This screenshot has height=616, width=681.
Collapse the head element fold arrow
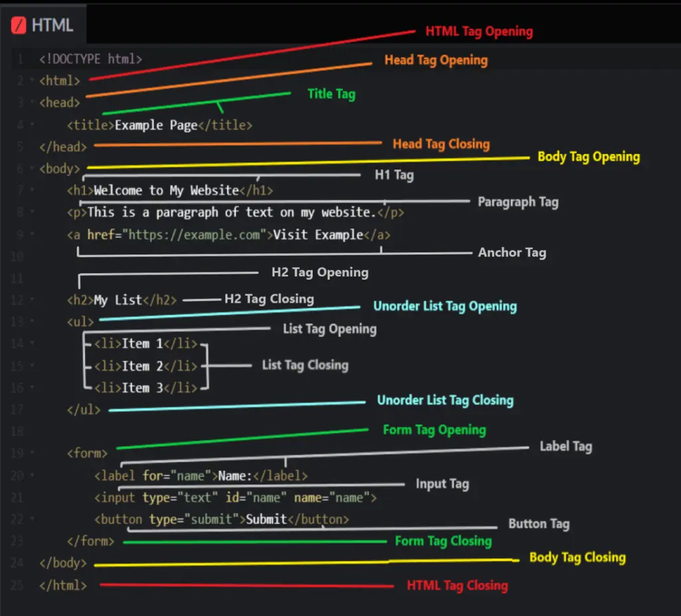[31, 103]
